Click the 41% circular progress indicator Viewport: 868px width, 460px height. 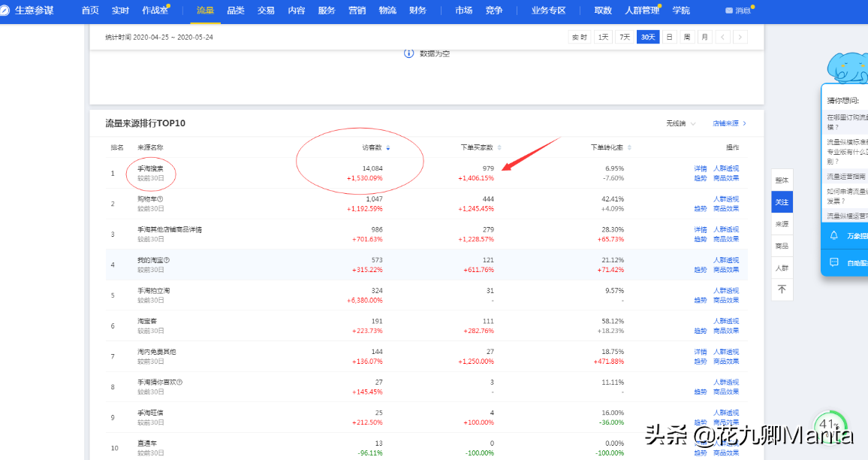pyautogui.click(x=829, y=425)
